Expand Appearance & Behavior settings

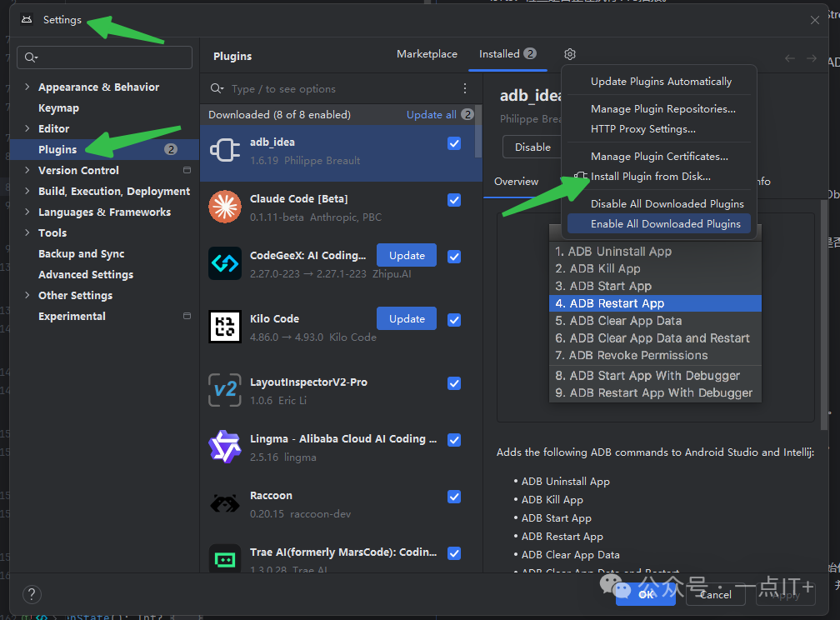coord(27,87)
